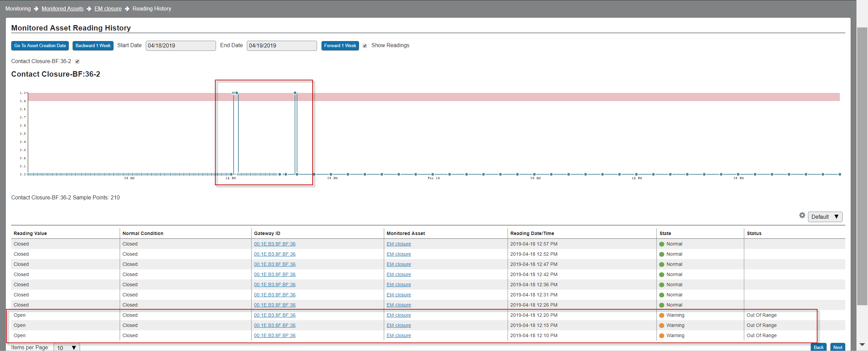Viewport: 868px width, 351px height.
Task: Toggle the Contact Closure-BF:36-2 checkbox
Action: coord(77,61)
